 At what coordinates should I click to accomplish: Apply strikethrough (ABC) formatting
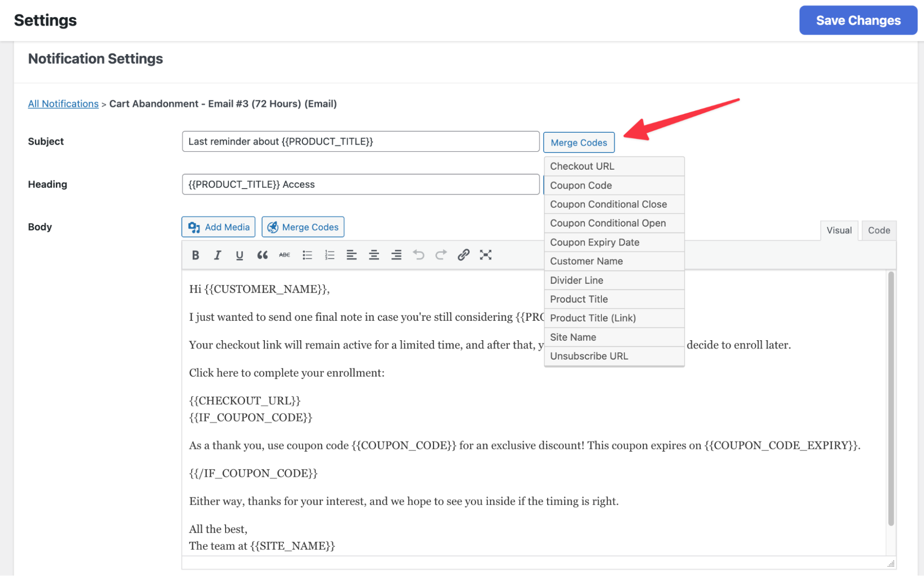(x=284, y=255)
